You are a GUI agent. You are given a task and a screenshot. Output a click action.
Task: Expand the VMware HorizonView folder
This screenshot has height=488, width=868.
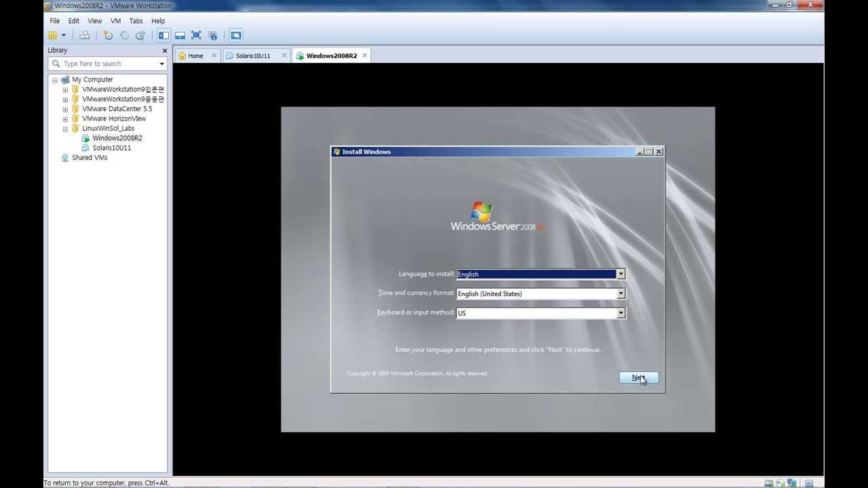(x=65, y=119)
